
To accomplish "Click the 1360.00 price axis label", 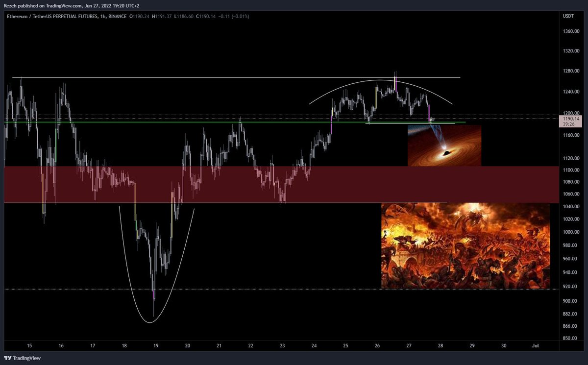I will 571,31.
